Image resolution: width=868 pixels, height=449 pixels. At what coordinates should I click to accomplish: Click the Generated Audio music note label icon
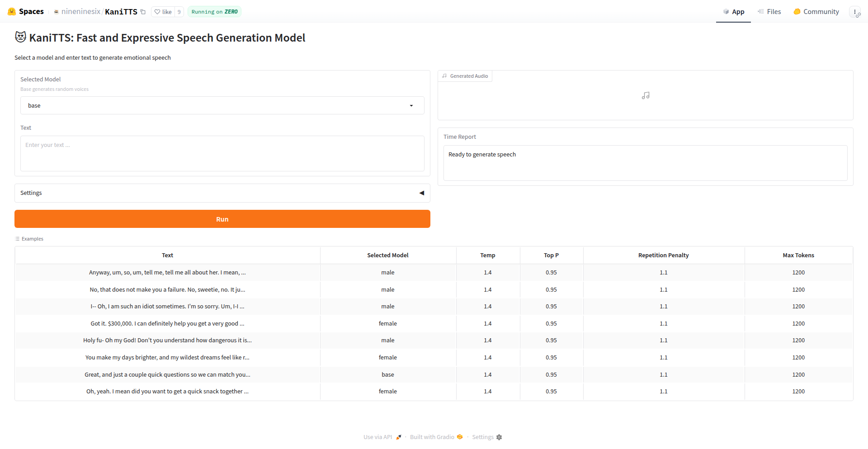click(x=444, y=76)
